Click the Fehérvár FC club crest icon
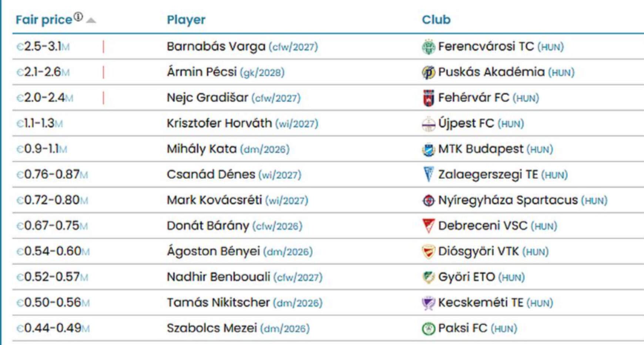 428,98
